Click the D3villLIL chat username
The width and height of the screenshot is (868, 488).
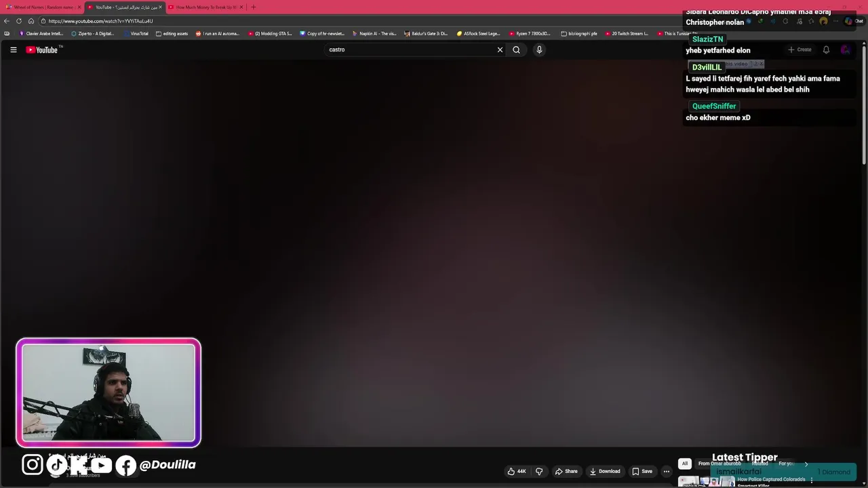(x=707, y=67)
